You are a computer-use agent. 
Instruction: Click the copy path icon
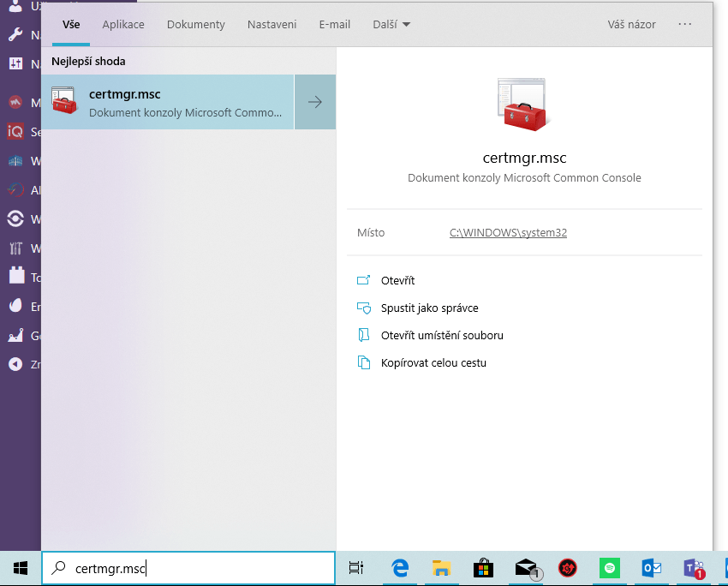(363, 362)
